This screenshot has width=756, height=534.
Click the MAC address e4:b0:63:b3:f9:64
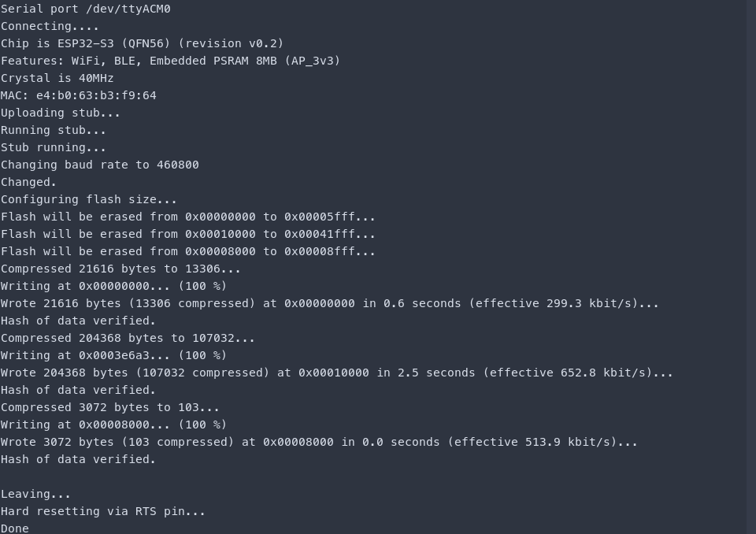96,95
